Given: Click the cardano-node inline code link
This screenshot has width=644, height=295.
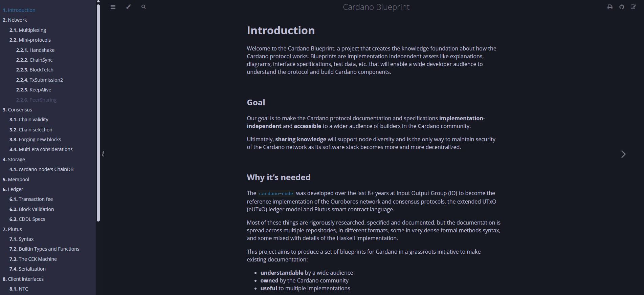Looking at the screenshot, I should 276,193.
